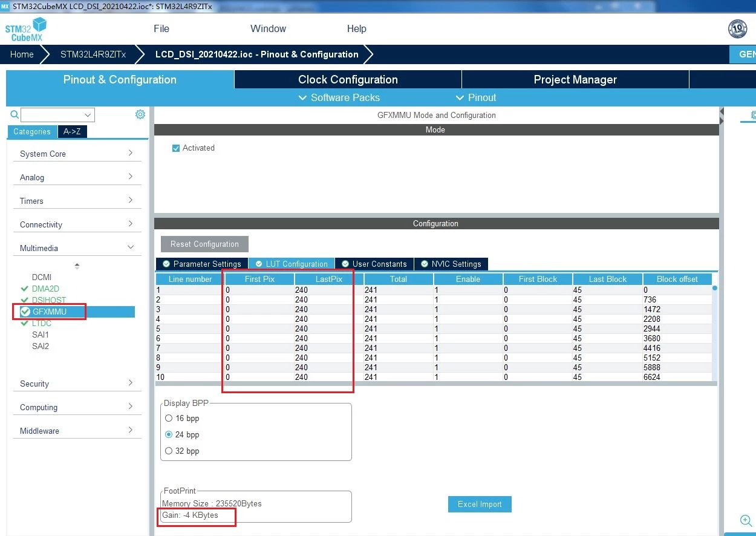Open Pinout dropdown menu

[476, 97]
